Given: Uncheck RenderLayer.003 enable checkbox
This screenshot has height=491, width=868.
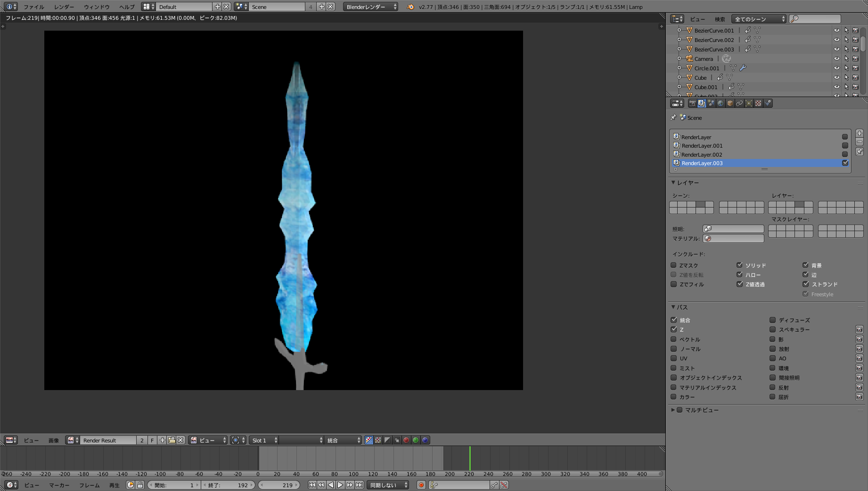Looking at the screenshot, I should (845, 163).
